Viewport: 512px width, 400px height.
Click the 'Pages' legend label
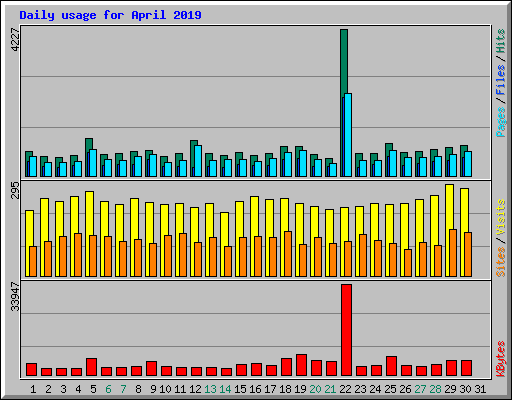pos(501,122)
